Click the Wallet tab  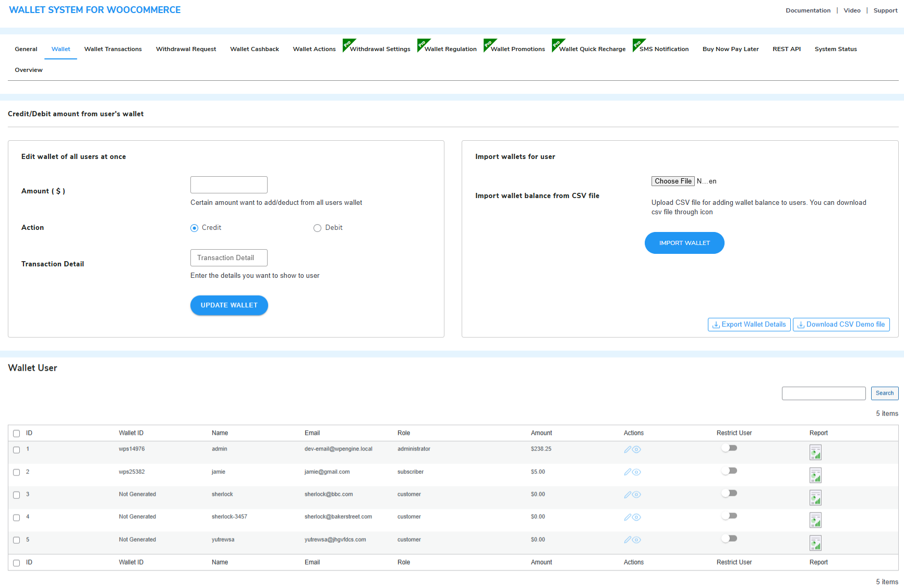61,49
